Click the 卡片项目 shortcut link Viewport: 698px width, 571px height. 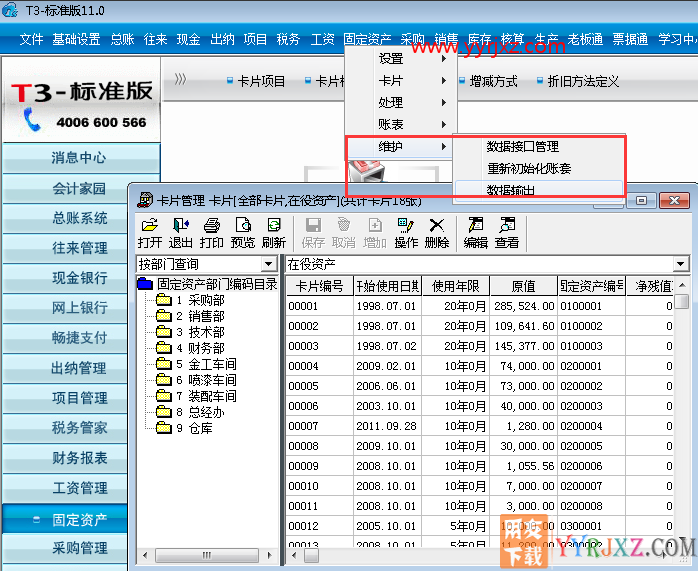[256, 81]
